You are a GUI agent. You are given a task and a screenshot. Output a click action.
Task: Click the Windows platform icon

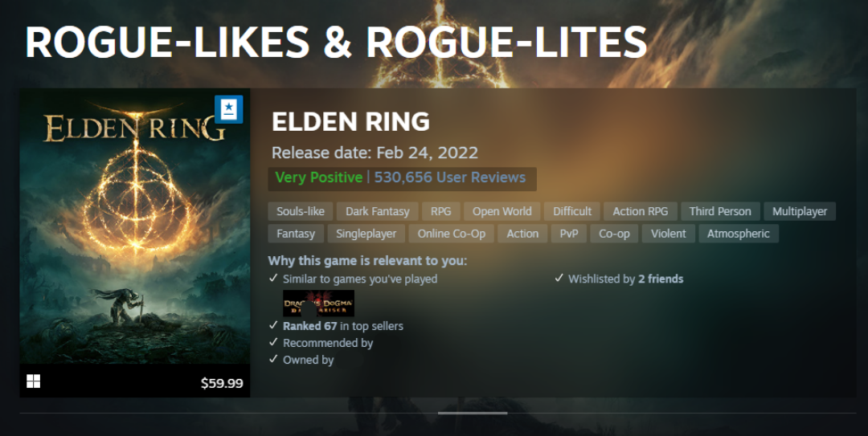point(34,381)
